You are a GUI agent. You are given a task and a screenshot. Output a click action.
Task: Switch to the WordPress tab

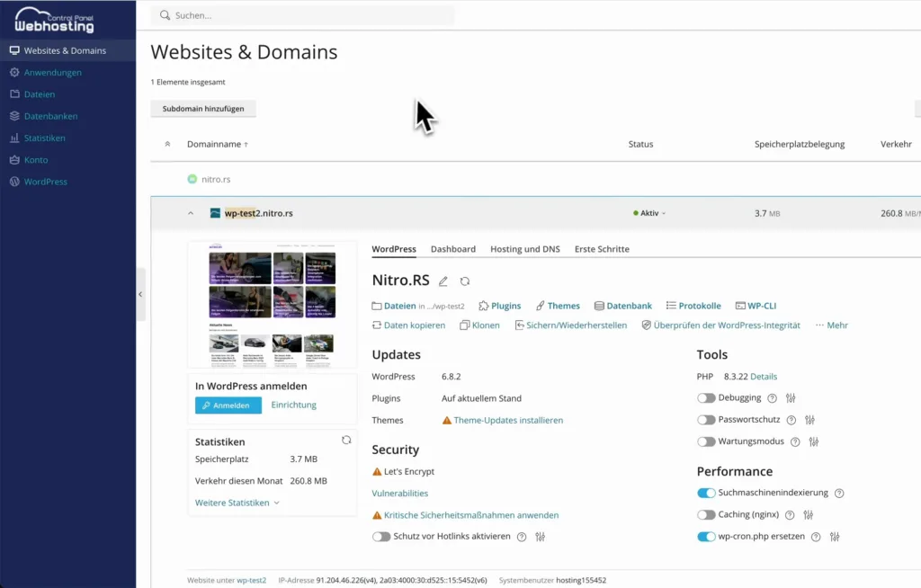[x=394, y=249]
